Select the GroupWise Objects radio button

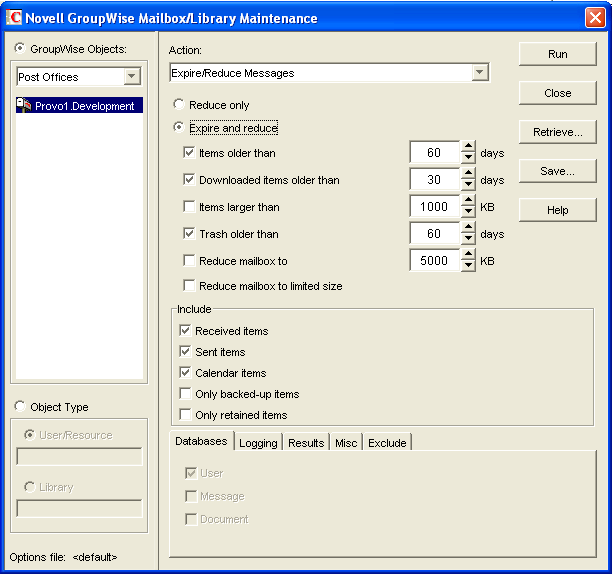click(20, 48)
